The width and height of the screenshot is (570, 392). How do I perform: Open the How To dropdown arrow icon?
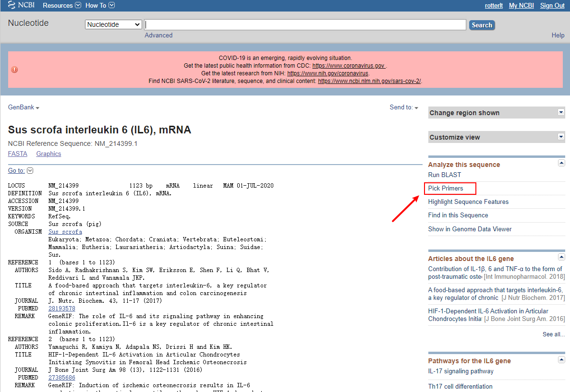click(x=111, y=5)
